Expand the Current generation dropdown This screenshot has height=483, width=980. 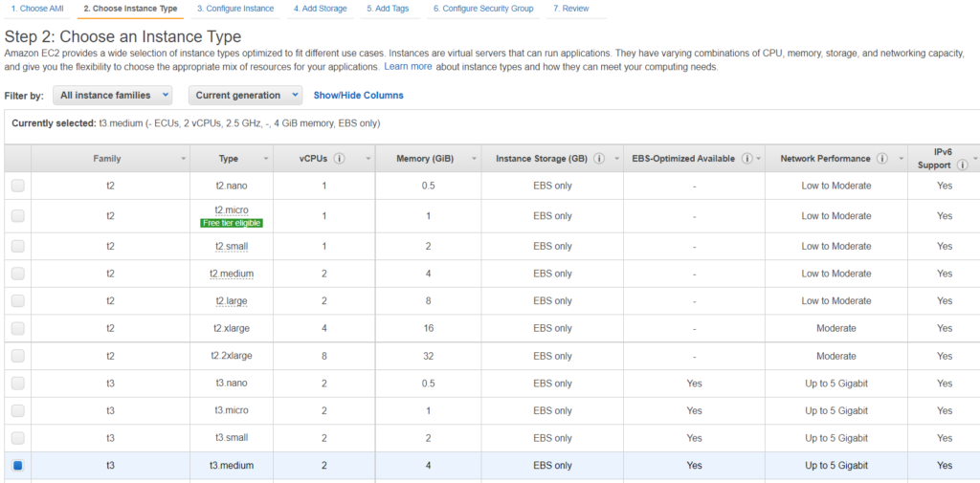pyautogui.click(x=245, y=95)
